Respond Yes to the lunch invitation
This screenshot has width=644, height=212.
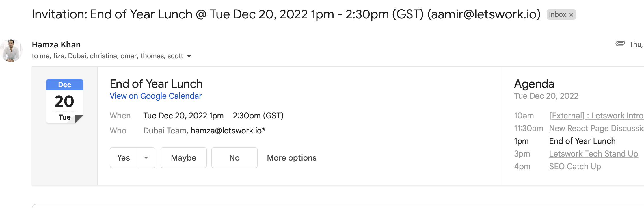pyautogui.click(x=124, y=158)
